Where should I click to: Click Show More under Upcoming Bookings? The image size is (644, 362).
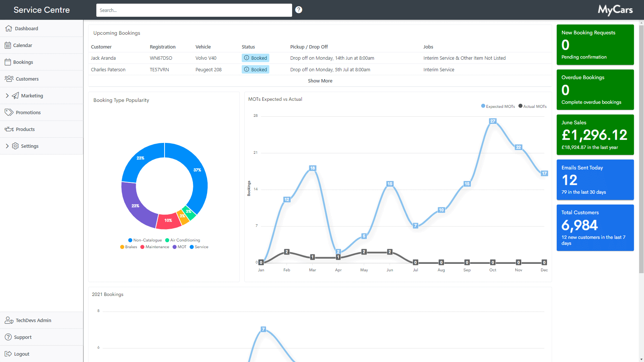pos(320,81)
